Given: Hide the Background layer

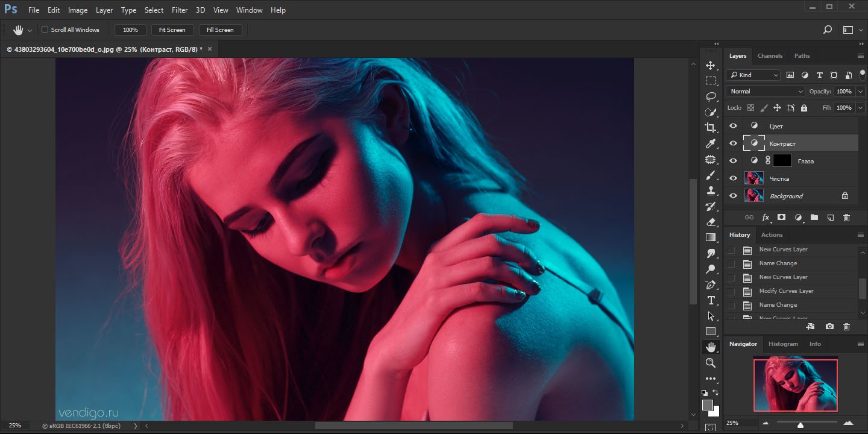Looking at the screenshot, I should pyautogui.click(x=733, y=196).
